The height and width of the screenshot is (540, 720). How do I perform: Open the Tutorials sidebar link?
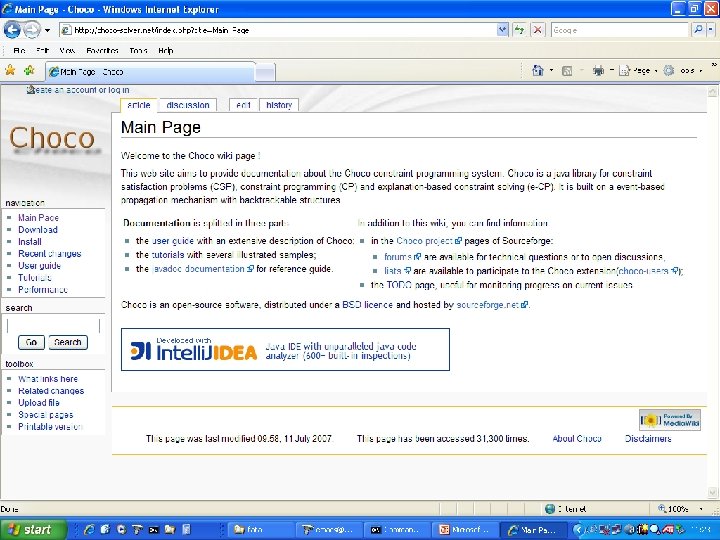34,277
